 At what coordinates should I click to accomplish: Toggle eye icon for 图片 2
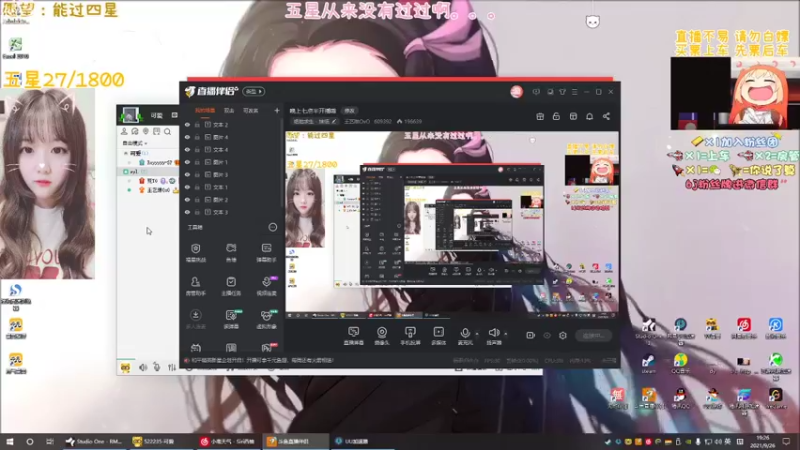point(187,199)
